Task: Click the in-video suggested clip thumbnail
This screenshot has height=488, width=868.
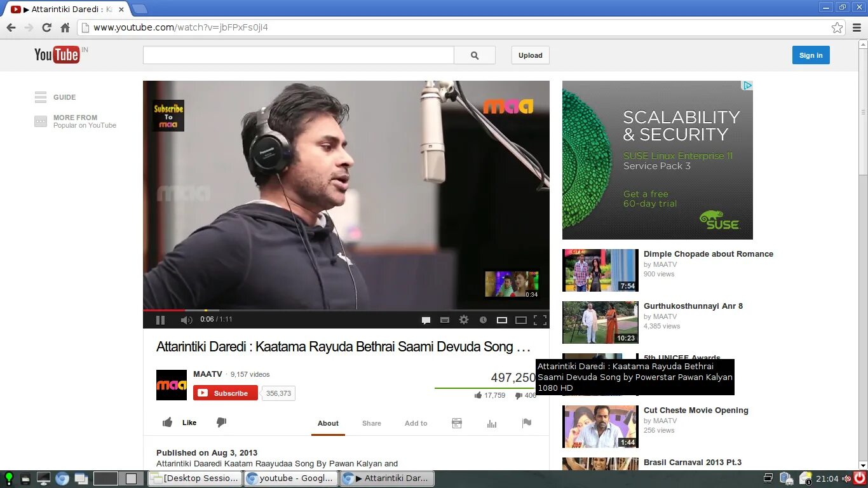Action: tap(512, 285)
